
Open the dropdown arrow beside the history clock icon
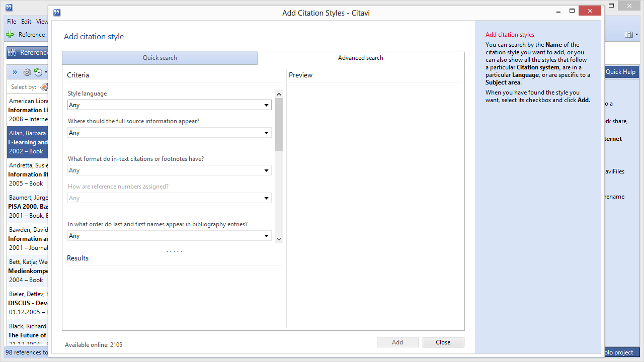[x=45, y=72]
